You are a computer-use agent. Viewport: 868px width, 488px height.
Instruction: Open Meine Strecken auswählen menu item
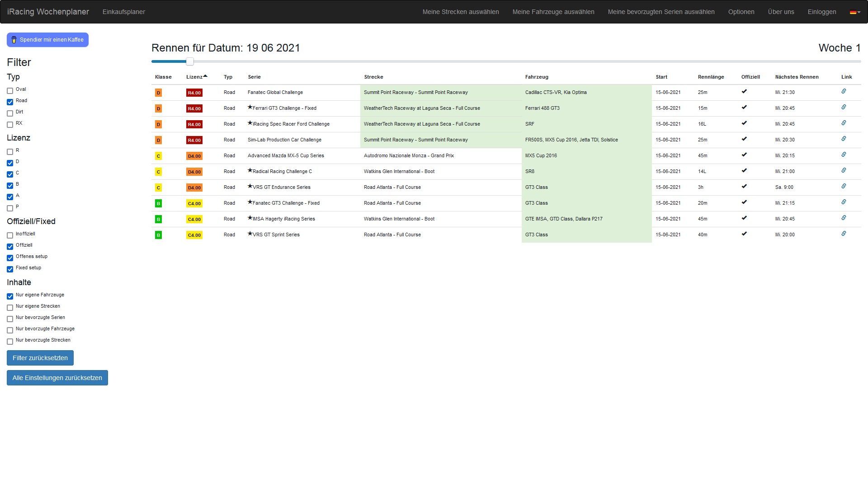460,12
